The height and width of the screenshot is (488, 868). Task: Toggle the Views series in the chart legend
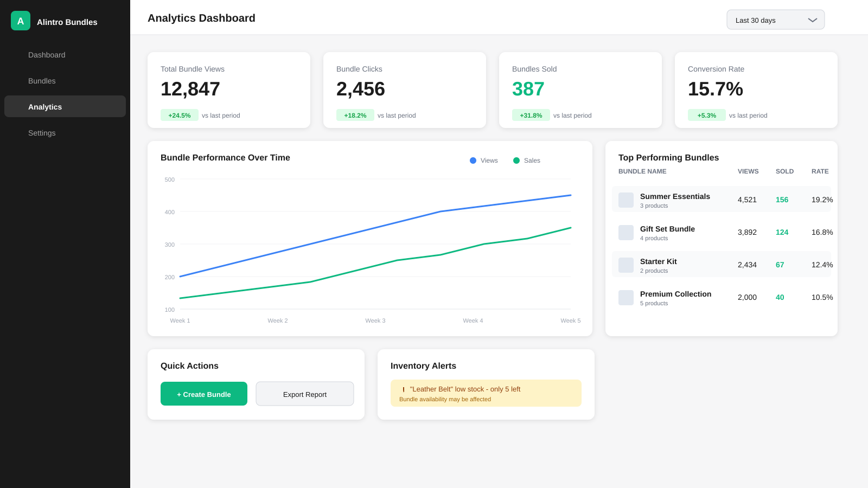pos(483,160)
